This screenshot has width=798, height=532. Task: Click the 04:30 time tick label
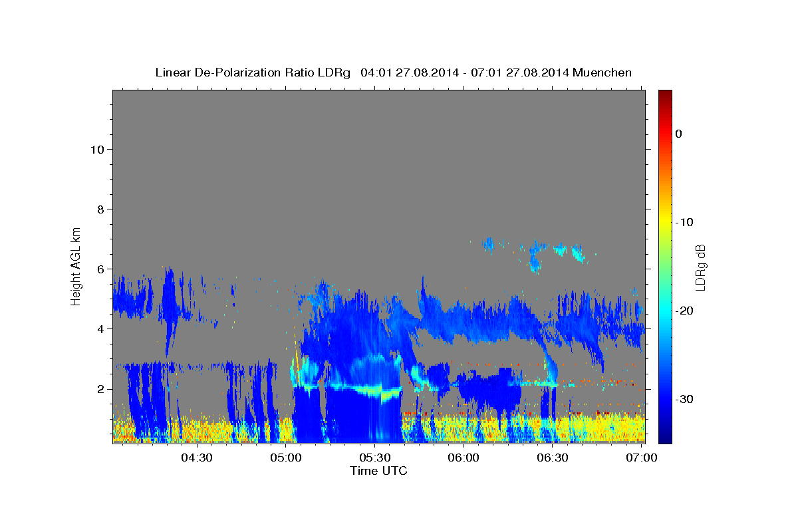pyautogui.click(x=197, y=458)
